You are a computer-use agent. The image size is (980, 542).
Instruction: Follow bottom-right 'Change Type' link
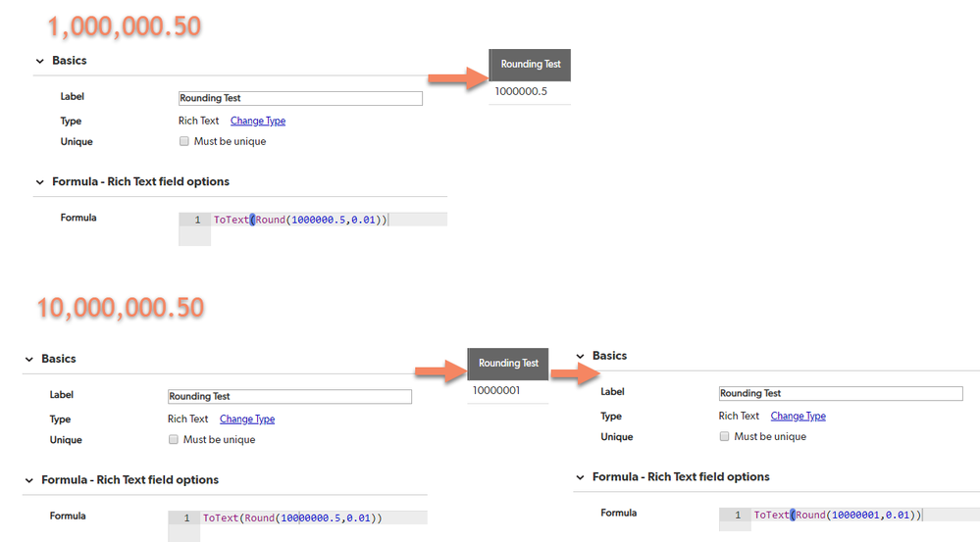(x=798, y=416)
